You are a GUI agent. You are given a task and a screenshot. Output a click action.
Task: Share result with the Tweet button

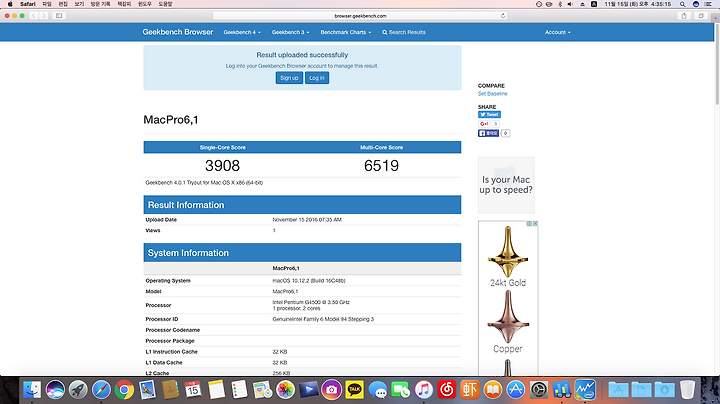point(489,114)
